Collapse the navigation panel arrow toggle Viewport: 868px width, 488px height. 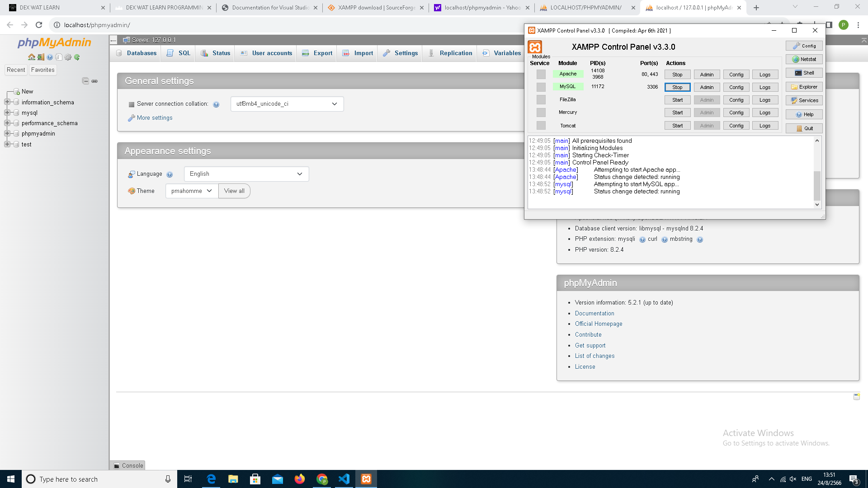(113, 40)
